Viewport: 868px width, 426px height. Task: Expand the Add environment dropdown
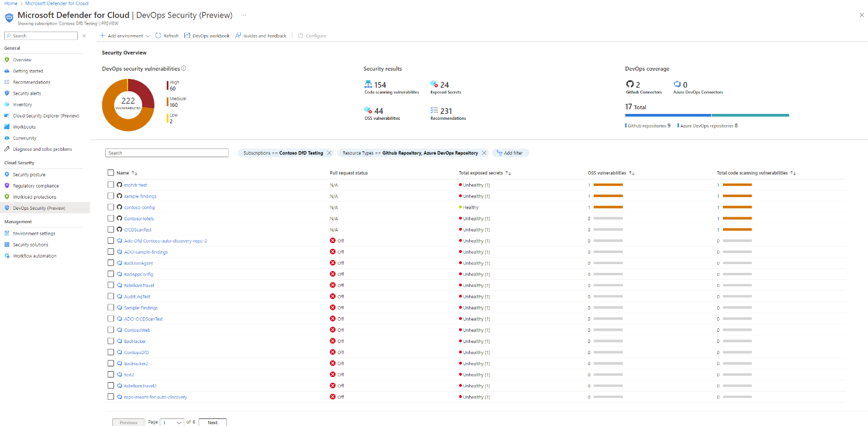point(125,36)
